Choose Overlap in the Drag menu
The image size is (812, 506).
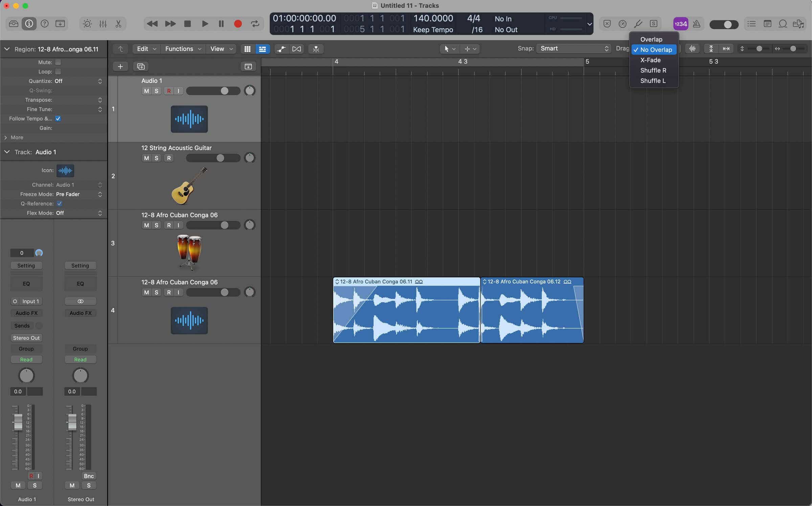click(x=654, y=40)
